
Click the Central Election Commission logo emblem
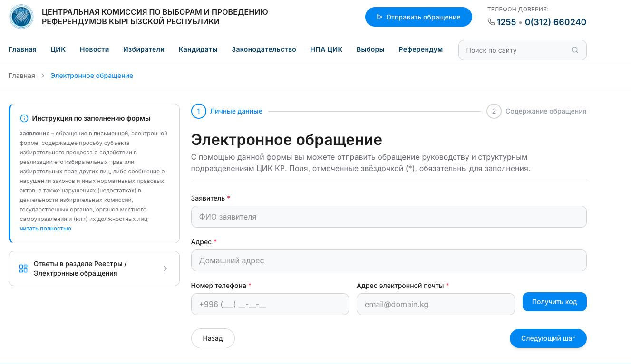(x=21, y=17)
